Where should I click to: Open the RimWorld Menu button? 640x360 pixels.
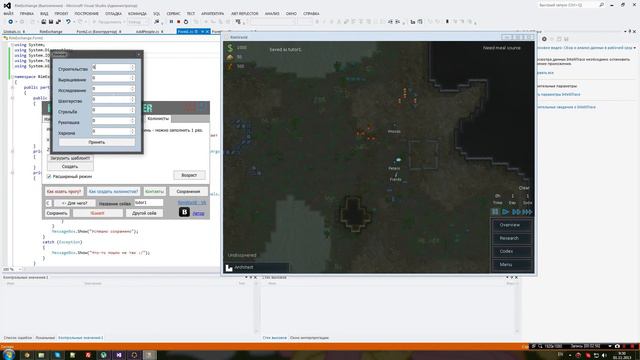click(512, 264)
